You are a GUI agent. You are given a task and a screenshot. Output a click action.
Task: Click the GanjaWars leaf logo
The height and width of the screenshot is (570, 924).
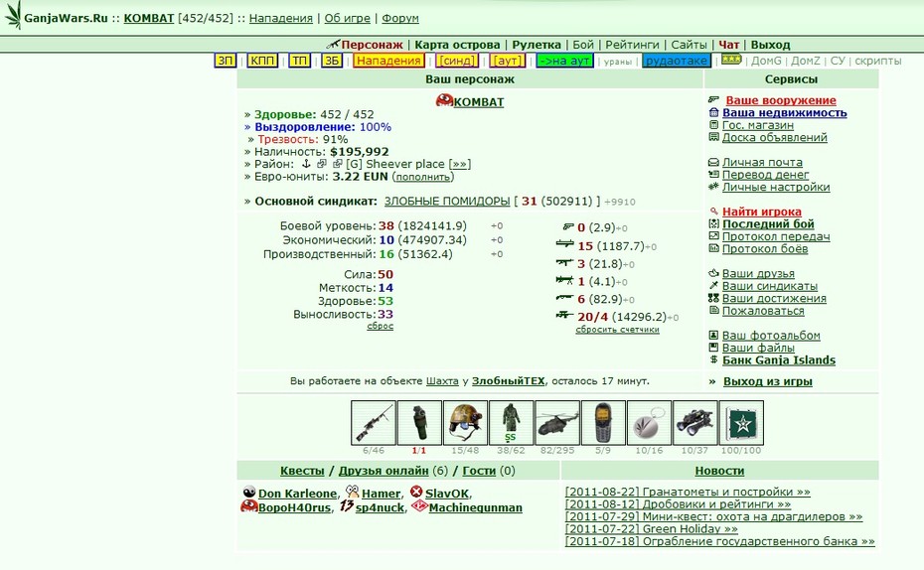[x=12, y=15]
